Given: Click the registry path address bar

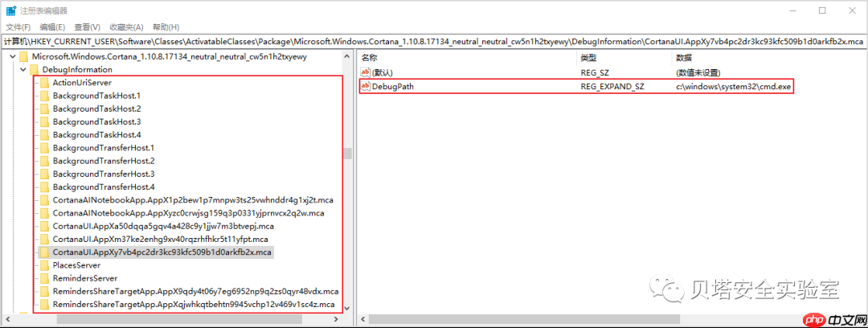Looking at the screenshot, I should pos(434,42).
